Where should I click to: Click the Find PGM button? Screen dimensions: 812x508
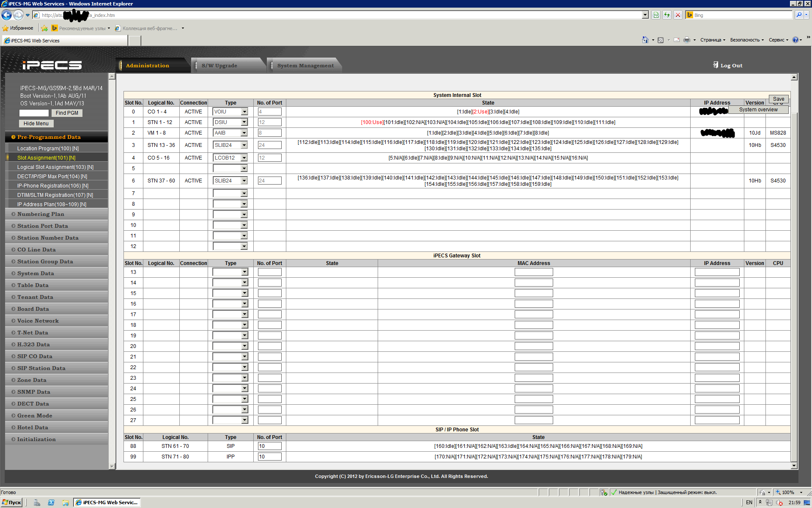tap(67, 113)
